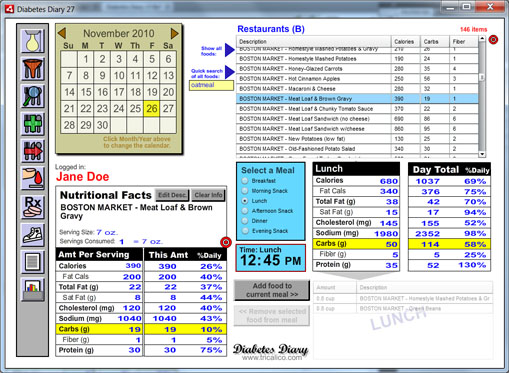This screenshot has height=373, width=509.
Task: Select Boston Market Hot Cinnamon Apples row
Action: [x=357, y=79]
